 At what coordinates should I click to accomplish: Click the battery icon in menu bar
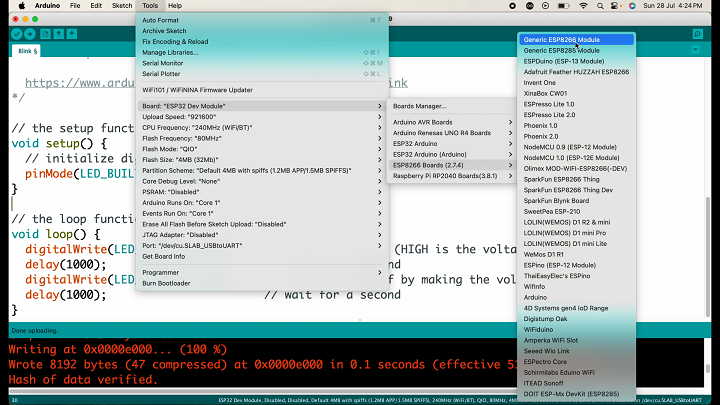tap(563, 6)
